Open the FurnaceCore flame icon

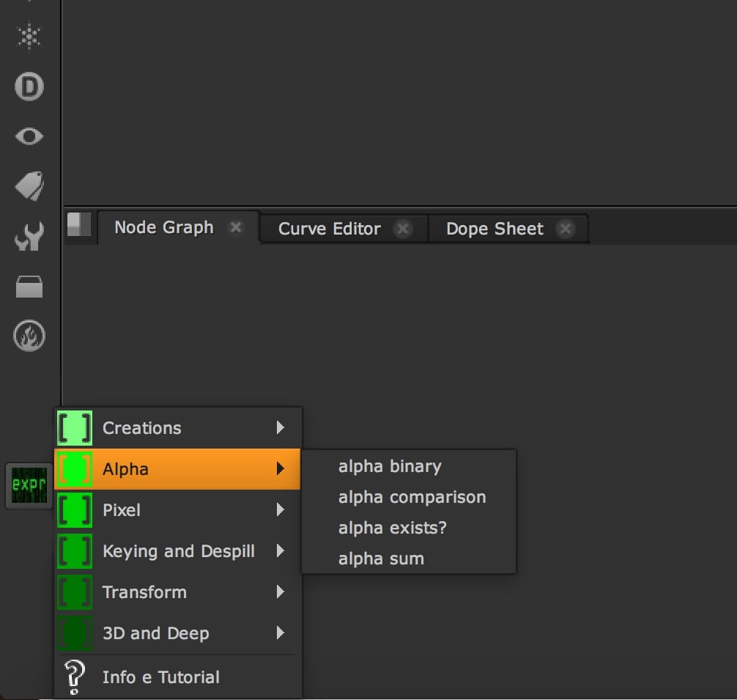pyautogui.click(x=29, y=336)
